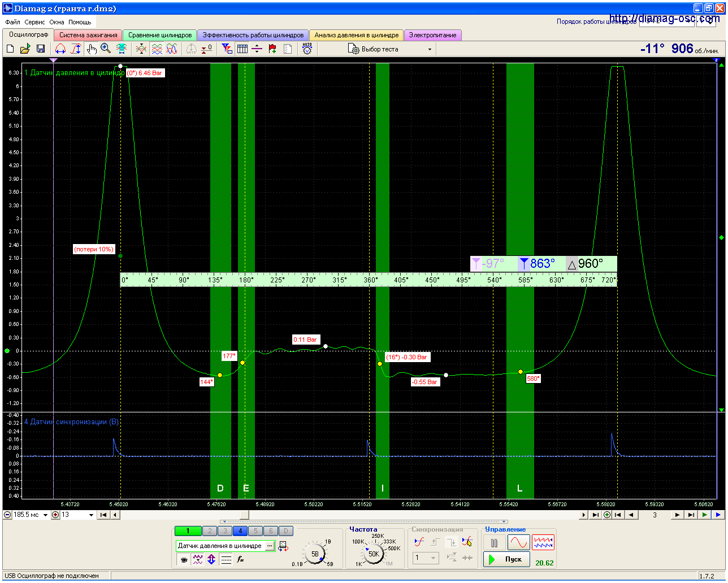Expand the zoom value 13 dropdown
Viewport: 728px width, 583px height.
pos(92,515)
